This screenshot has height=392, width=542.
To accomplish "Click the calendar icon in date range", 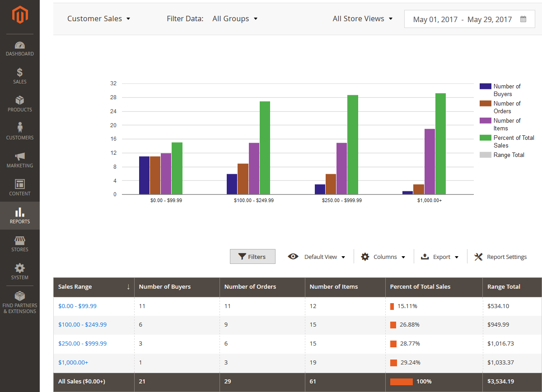I will [x=523, y=19].
